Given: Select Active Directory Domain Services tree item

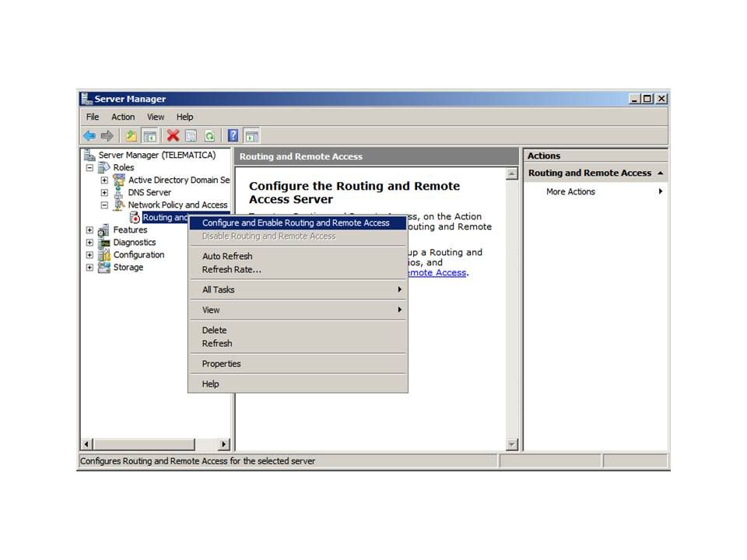Looking at the screenshot, I should coord(178,180).
